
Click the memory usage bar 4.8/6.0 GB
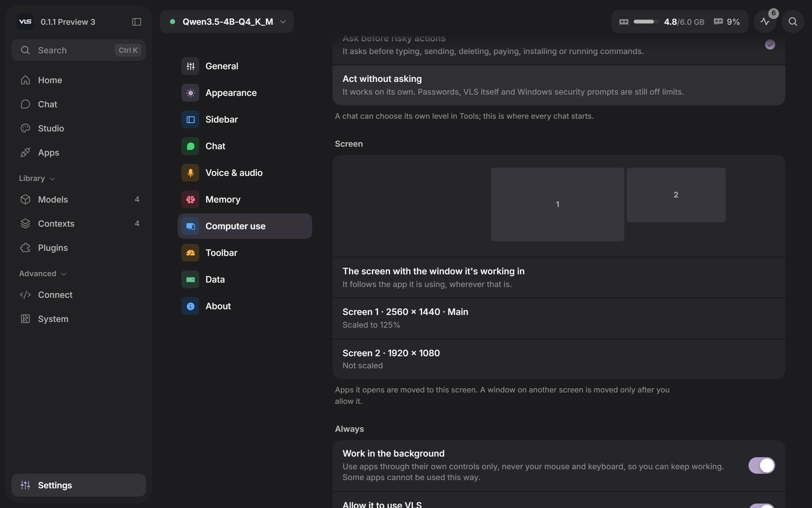click(x=662, y=22)
